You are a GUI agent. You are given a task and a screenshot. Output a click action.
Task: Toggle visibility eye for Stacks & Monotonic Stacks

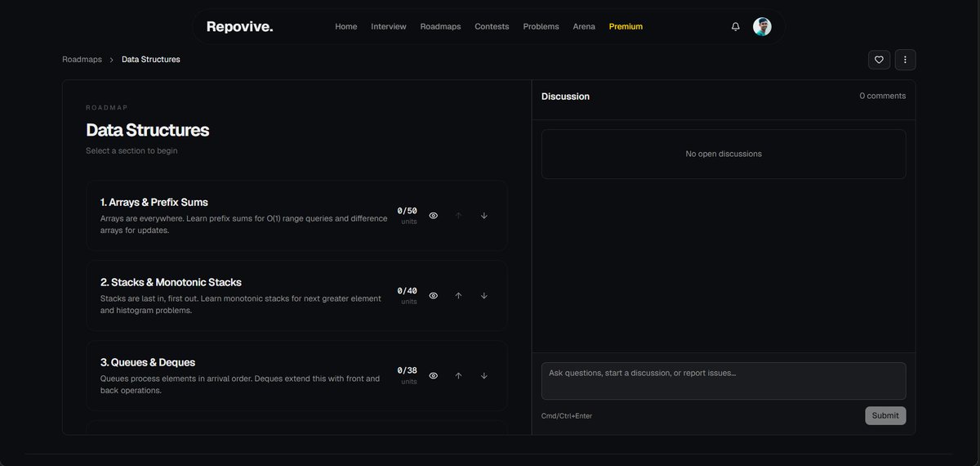coord(434,296)
